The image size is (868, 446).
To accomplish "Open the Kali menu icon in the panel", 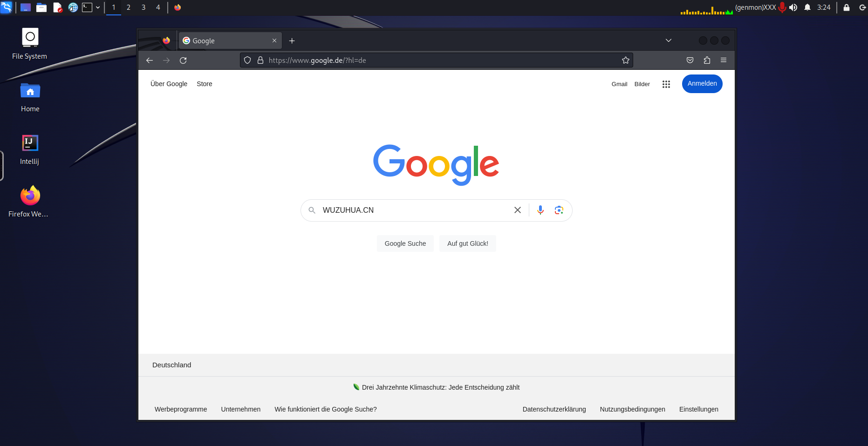I will coord(7,7).
